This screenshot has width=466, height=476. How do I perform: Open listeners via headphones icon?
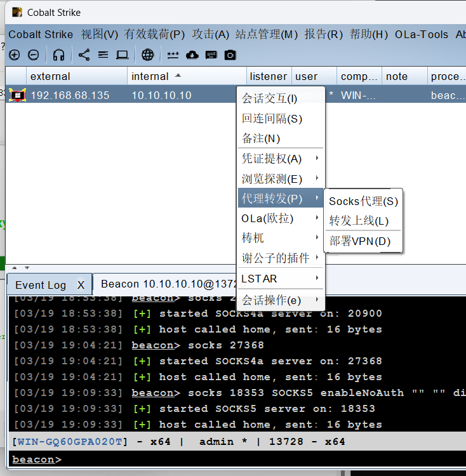[58, 55]
